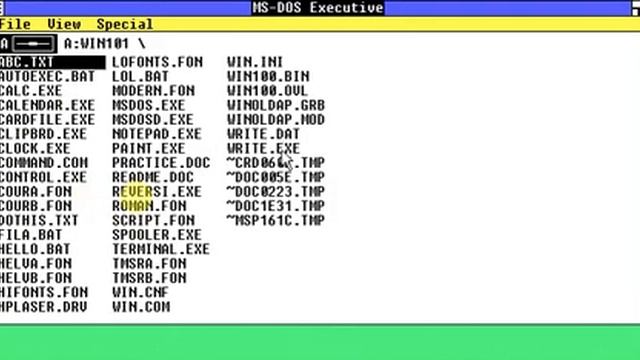Select HPLASER.DRV driver file
Screen dimensions: 640x360
(44, 307)
